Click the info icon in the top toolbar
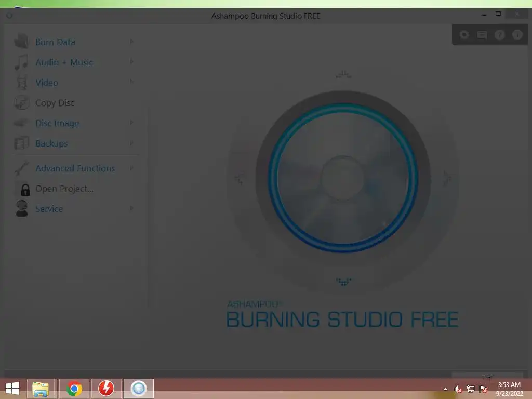Viewport: 532px width, 399px height. (x=517, y=35)
